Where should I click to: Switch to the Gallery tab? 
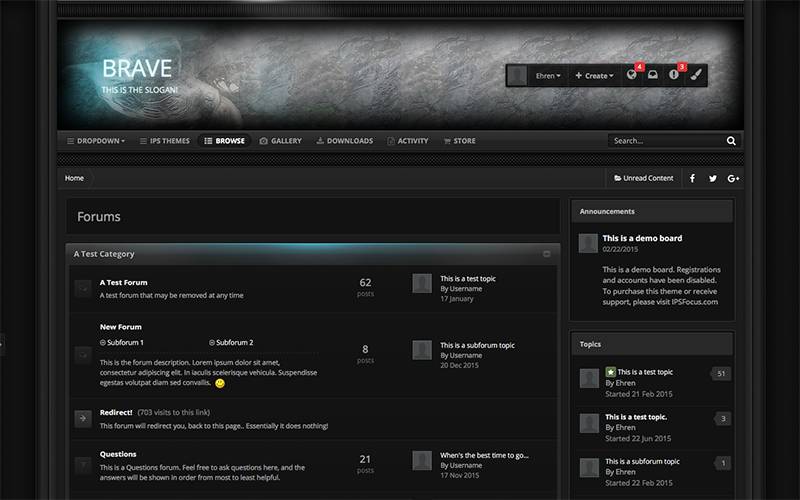280,141
